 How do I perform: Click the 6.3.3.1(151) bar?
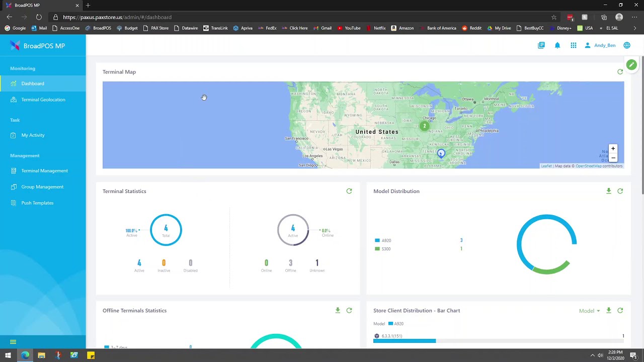(x=405, y=341)
